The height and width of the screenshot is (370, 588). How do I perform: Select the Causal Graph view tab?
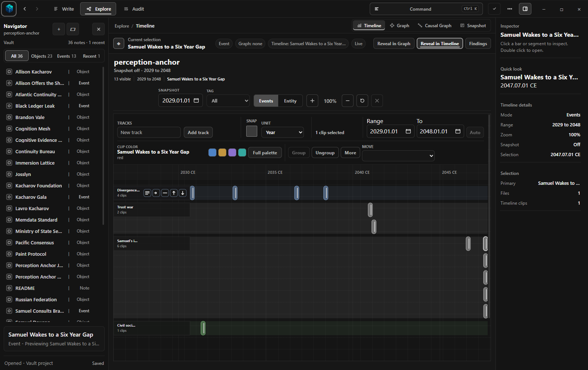click(434, 25)
